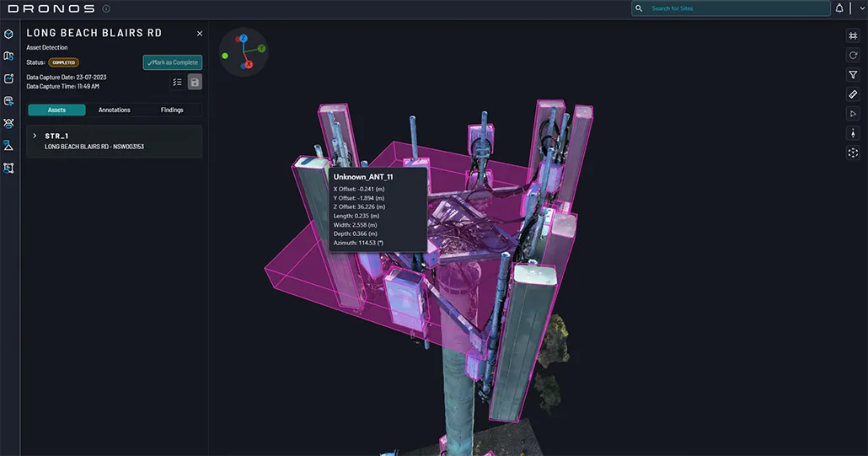This screenshot has width=868, height=456.
Task: Open notifications bell in the top bar
Action: coord(839,8)
